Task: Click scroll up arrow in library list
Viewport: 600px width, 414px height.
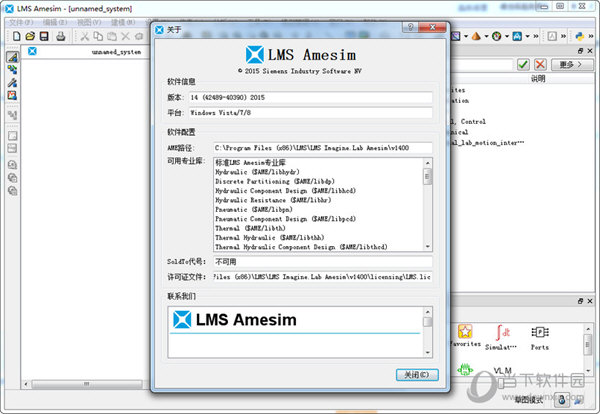Action: (428, 163)
